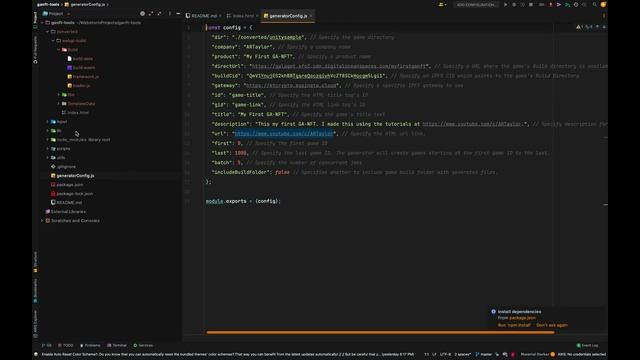Jump to previous highlighted error arrow
Viewport: 640px width, 360px height.
pos(597,27)
